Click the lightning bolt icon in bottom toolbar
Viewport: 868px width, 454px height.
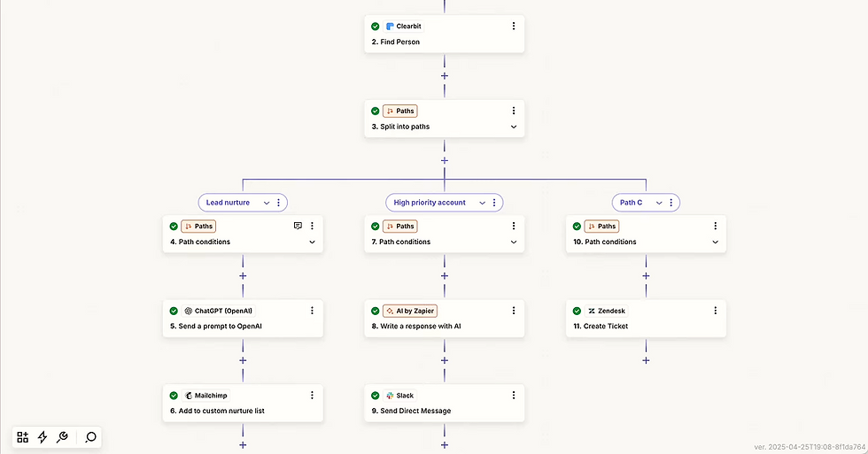click(43, 437)
